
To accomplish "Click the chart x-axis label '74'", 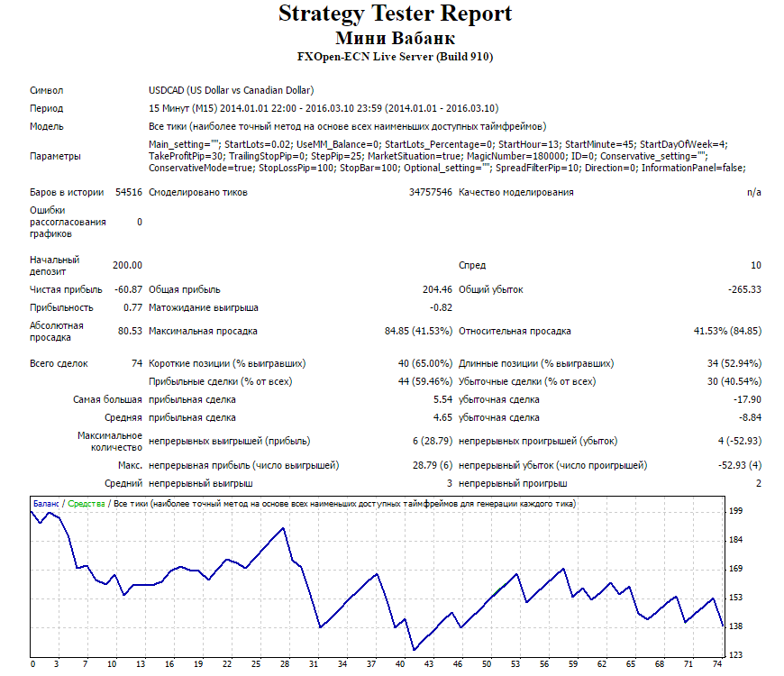I will tap(717, 664).
